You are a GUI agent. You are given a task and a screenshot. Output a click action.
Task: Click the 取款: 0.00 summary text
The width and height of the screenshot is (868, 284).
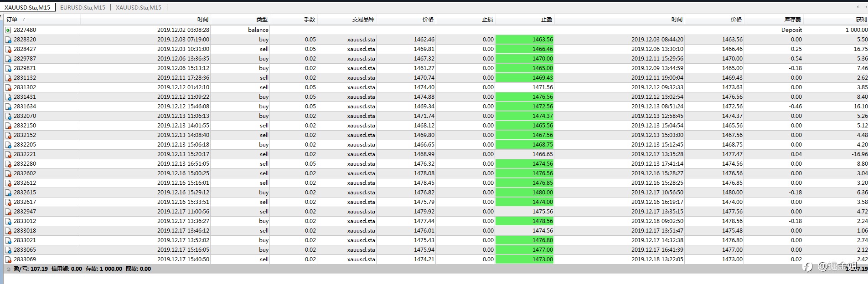click(138, 269)
